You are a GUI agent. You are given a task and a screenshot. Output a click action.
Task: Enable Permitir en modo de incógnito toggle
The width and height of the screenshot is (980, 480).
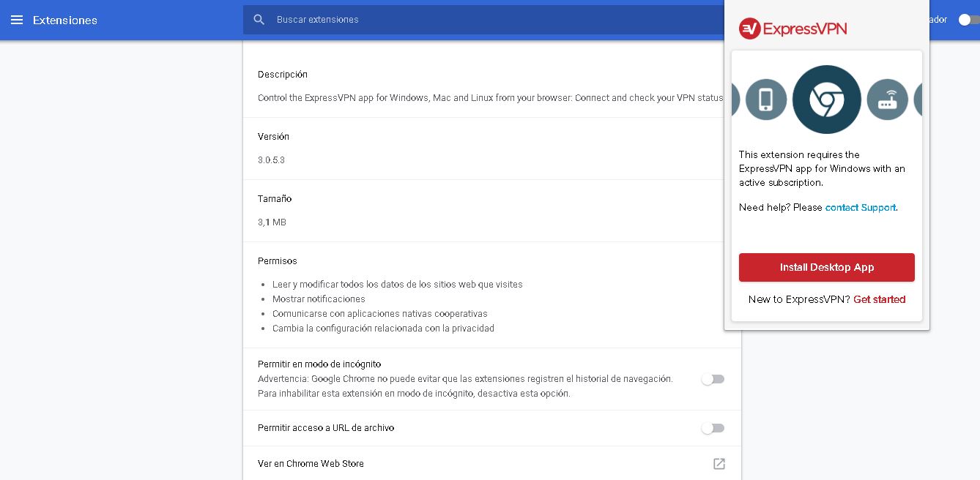tap(713, 379)
